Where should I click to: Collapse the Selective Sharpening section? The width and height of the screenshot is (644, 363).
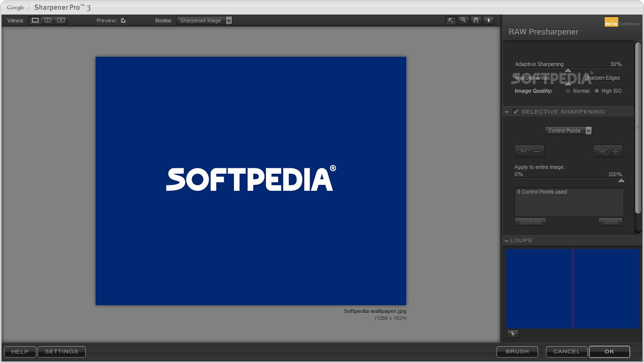click(507, 112)
